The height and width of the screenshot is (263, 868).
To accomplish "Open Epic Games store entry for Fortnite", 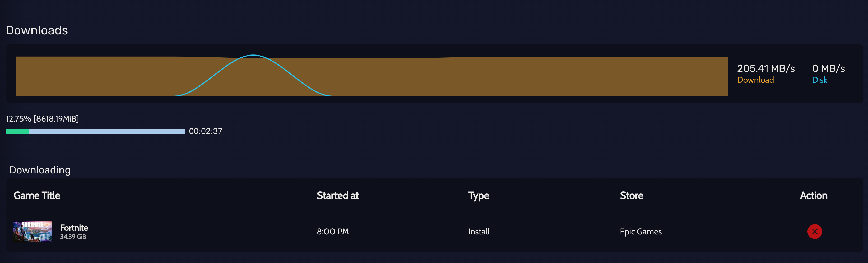I will click(x=640, y=232).
